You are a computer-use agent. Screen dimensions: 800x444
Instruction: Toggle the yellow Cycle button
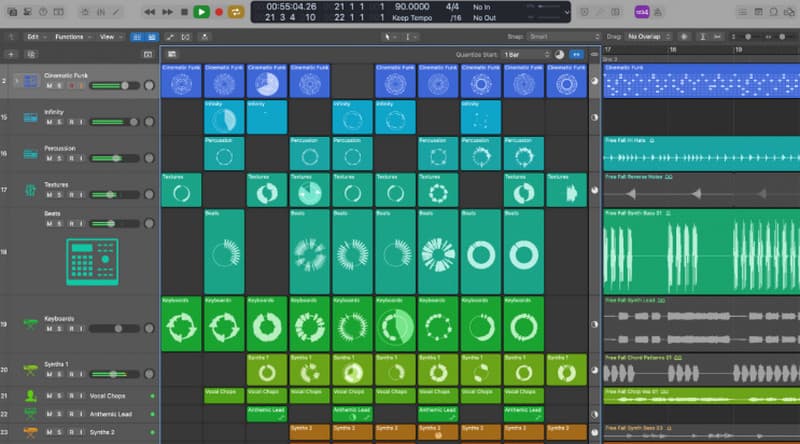tap(236, 12)
